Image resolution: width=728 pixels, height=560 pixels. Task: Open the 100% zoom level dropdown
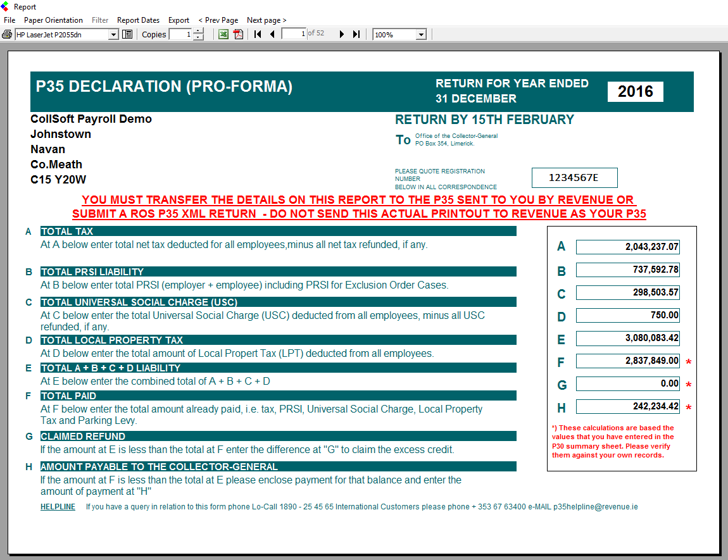[422, 35]
